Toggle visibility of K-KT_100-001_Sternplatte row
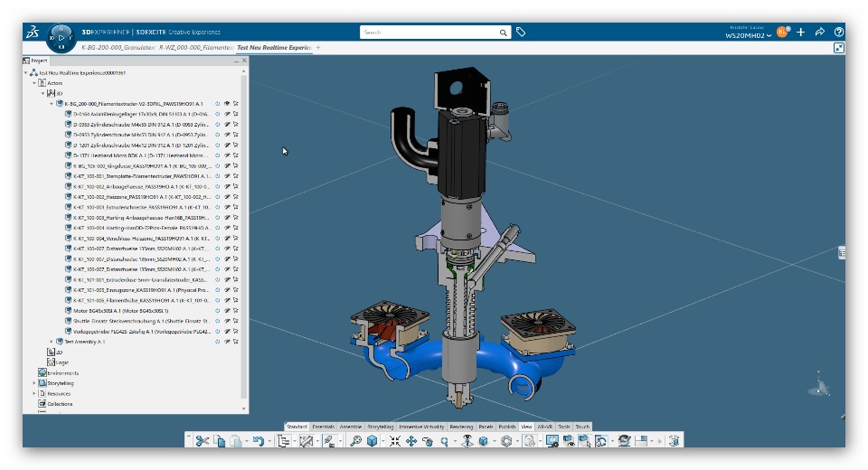Screen dimensions: 868x470 [x=226, y=176]
